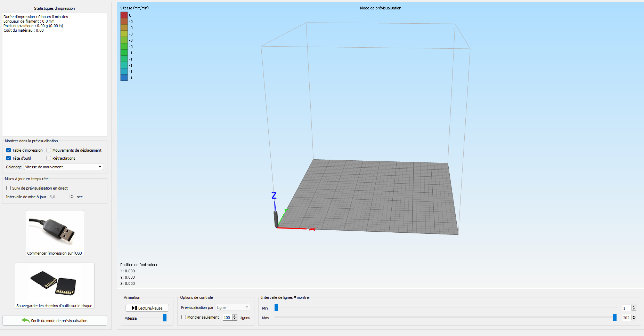Click the red X axis endpoint marker
644x336 pixels.
(312, 229)
